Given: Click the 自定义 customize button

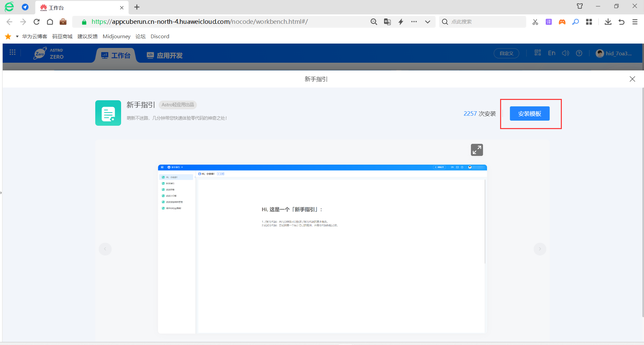Looking at the screenshot, I should 506,53.
